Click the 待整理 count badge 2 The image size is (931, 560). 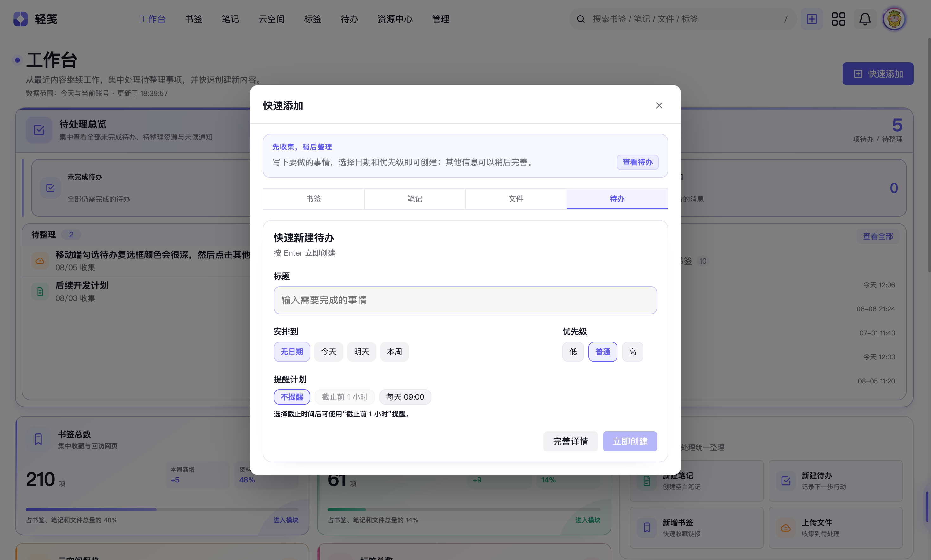tap(71, 235)
